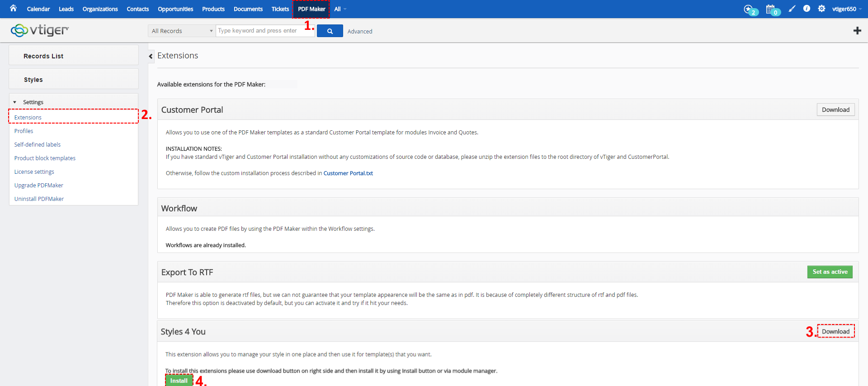Go to the vtiger home icon
The image size is (868, 386).
pos(13,8)
